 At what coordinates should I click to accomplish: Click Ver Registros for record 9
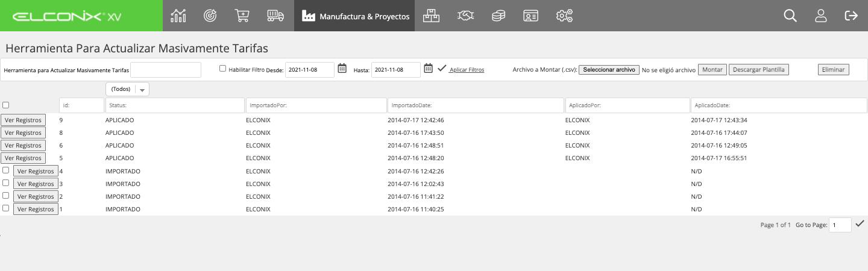click(x=23, y=120)
